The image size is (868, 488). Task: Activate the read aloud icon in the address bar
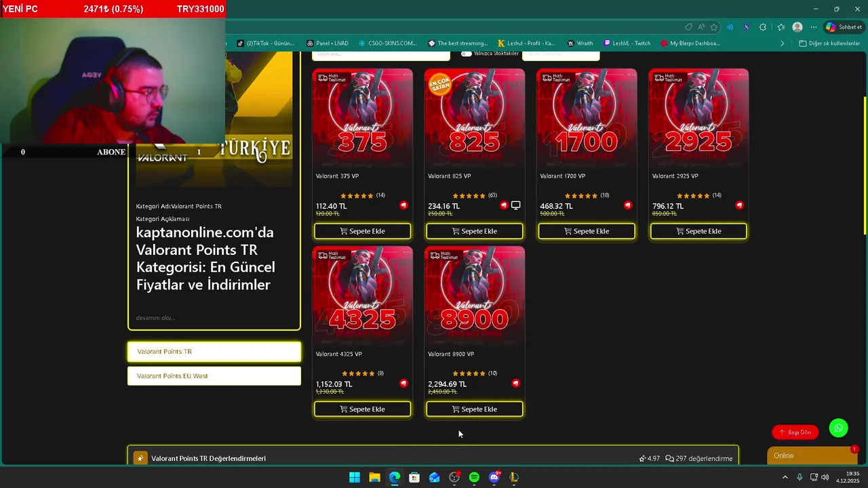point(701,27)
